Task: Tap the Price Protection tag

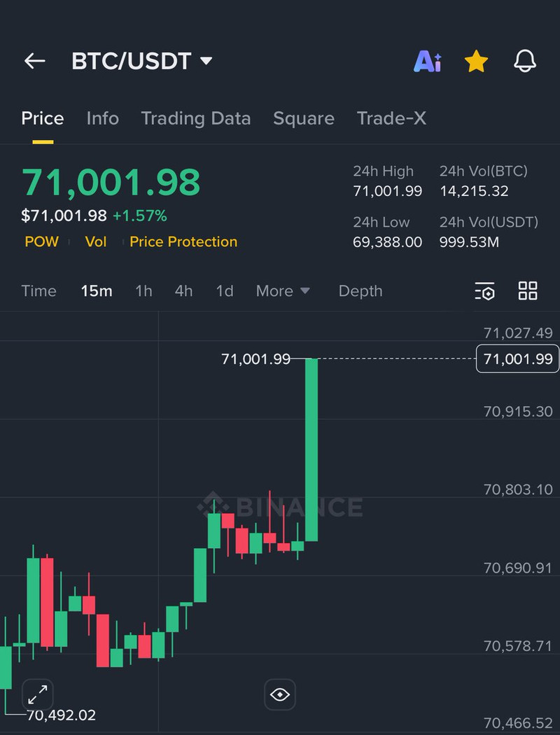Action: tap(183, 241)
